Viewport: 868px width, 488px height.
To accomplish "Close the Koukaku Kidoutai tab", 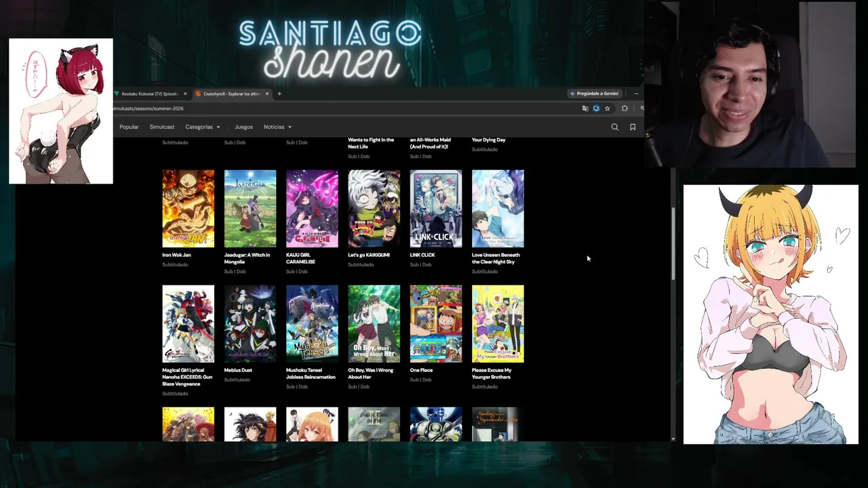I will coord(185,94).
